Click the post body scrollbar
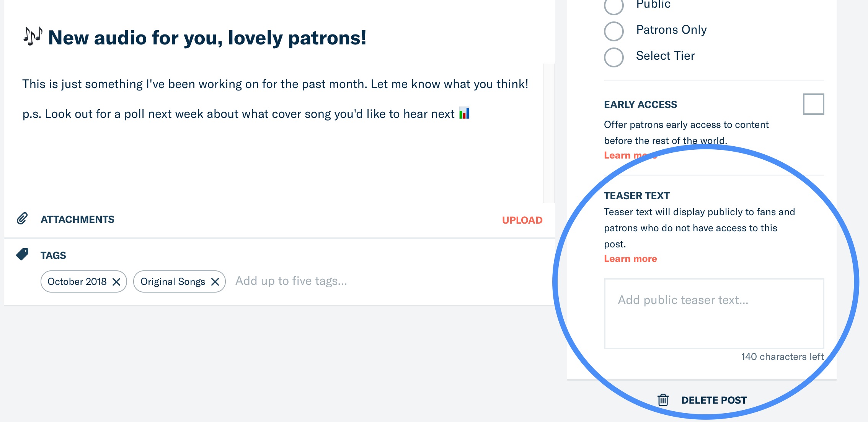This screenshot has width=868, height=422. click(x=549, y=133)
